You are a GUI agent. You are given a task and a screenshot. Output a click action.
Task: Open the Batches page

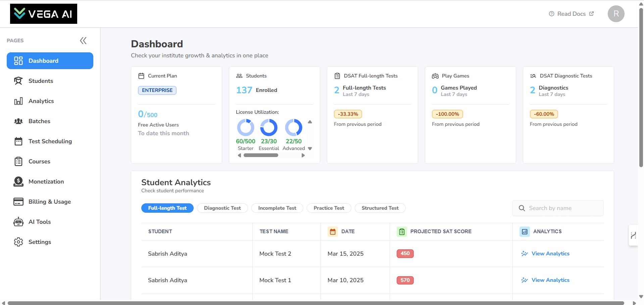pyautogui.click(x=50, y=121)
